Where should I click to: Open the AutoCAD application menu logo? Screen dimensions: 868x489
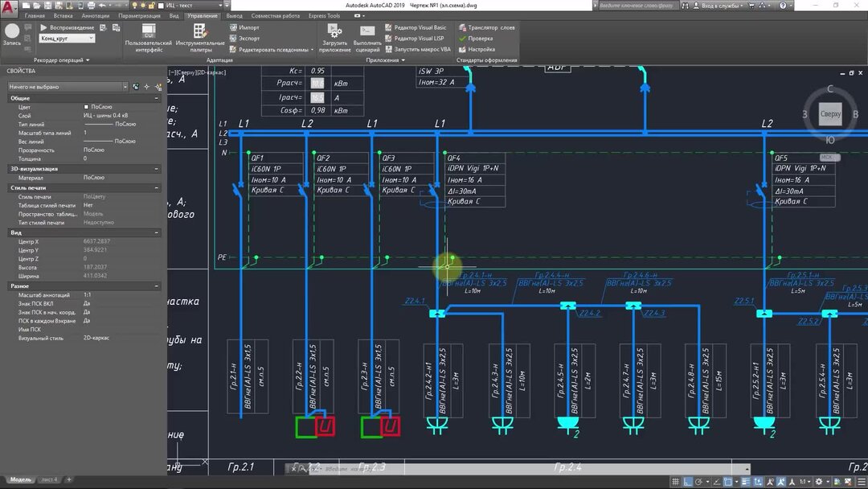coord(7,7)
